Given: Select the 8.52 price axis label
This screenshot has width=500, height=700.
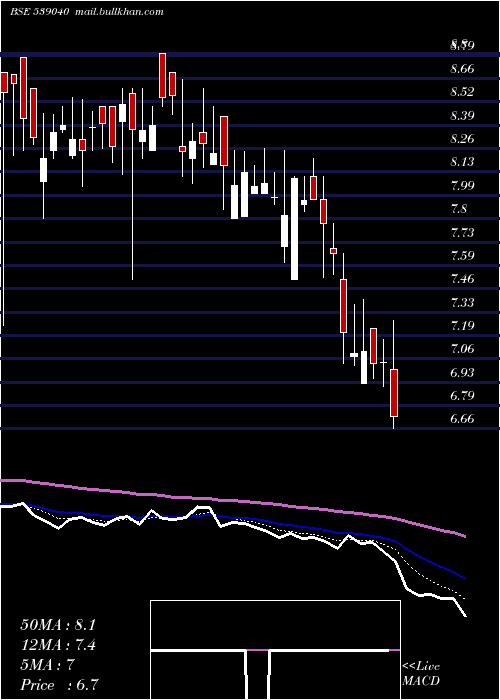Looking at the screenshot, I should pyautogui.click(x=462, y=92).
